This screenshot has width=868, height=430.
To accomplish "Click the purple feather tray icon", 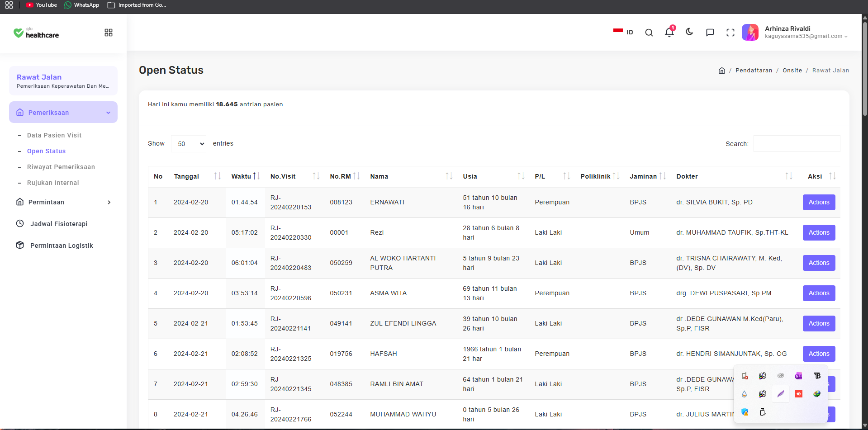I will click(781, 394).
